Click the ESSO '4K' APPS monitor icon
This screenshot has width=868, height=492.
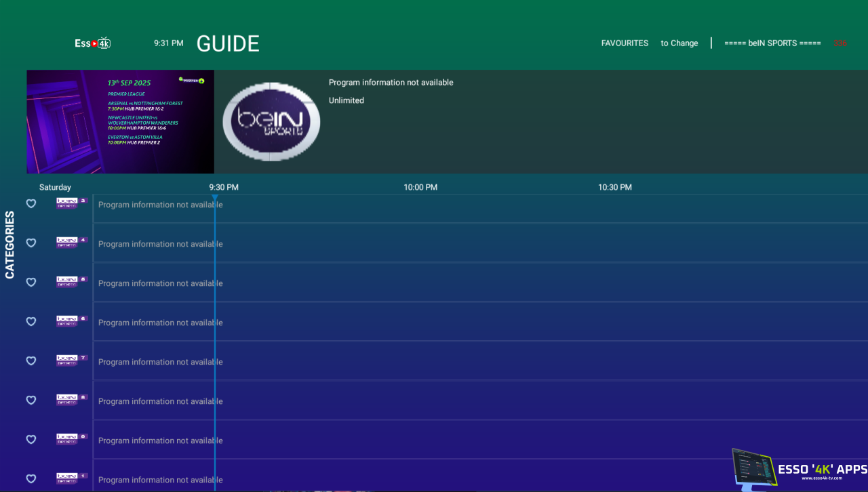click(753, 469)
